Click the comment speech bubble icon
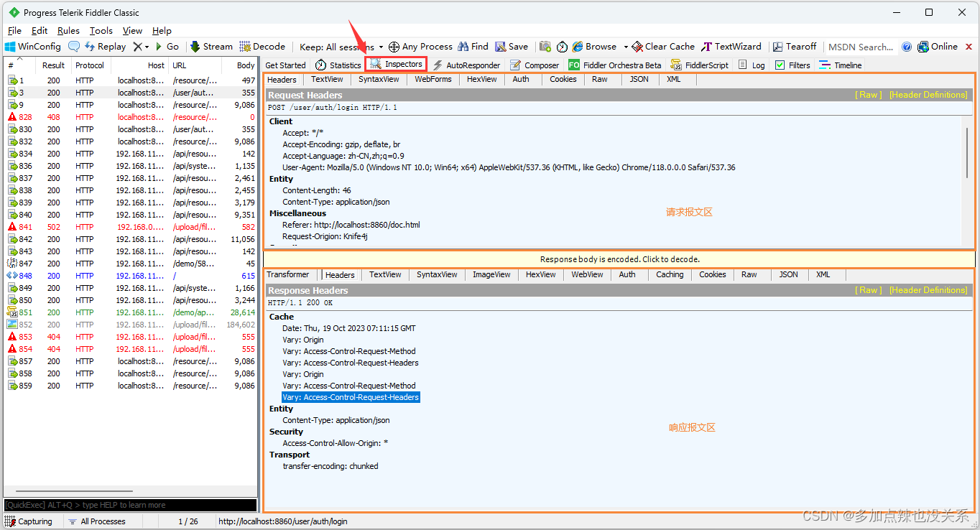Image resolution: width=980 pixels, height=530 pixels. (74, 47)
